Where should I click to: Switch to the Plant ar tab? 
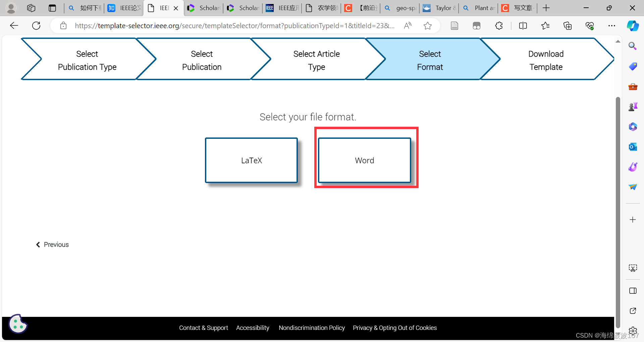(479, 8)
